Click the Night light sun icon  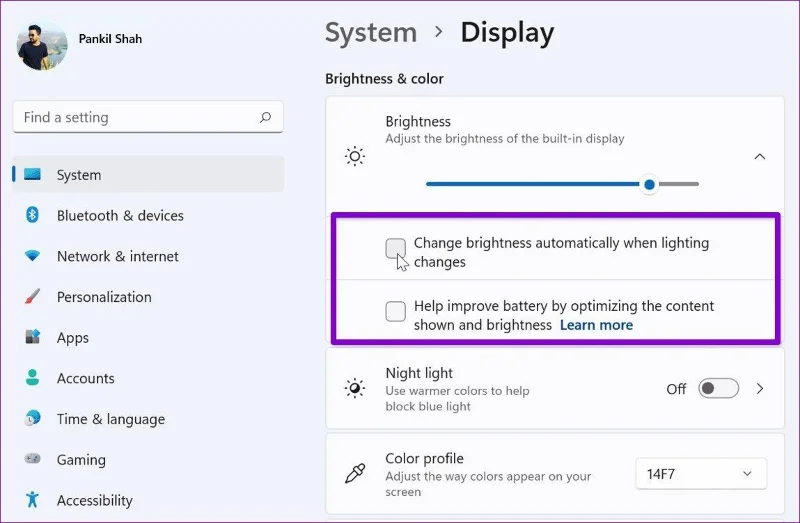click(355, 389)
